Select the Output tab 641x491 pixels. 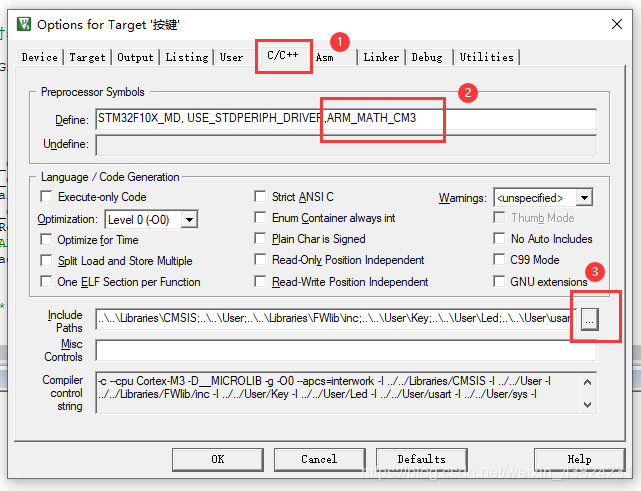click(135, 57)
